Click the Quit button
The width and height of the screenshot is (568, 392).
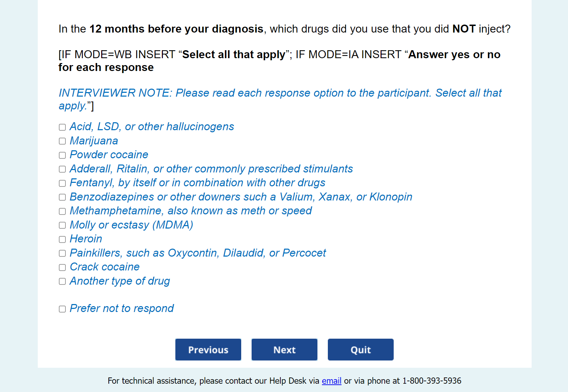pos(360,350)
